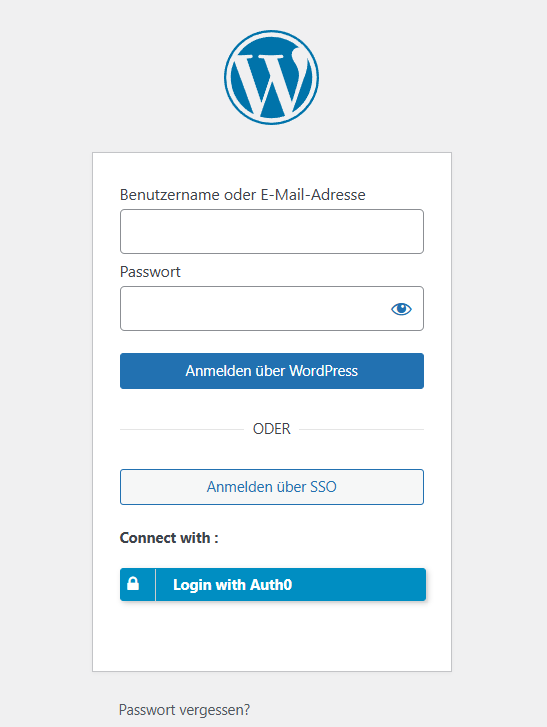Click the Auth0 text in login button
547x727 pixels.
(271, 585)
